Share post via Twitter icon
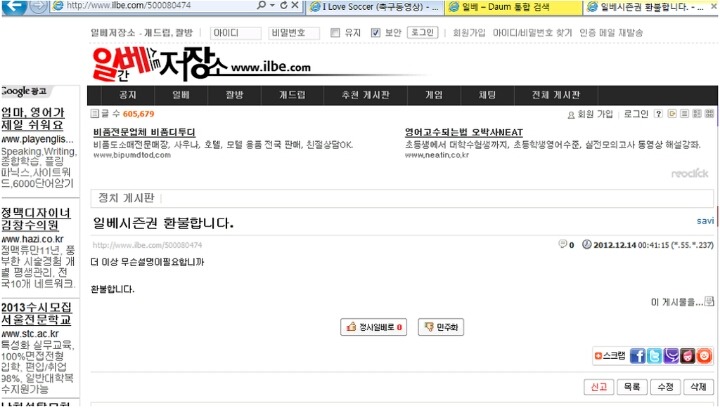The height and width of the screenshot is (408, 720). point(654,356)
